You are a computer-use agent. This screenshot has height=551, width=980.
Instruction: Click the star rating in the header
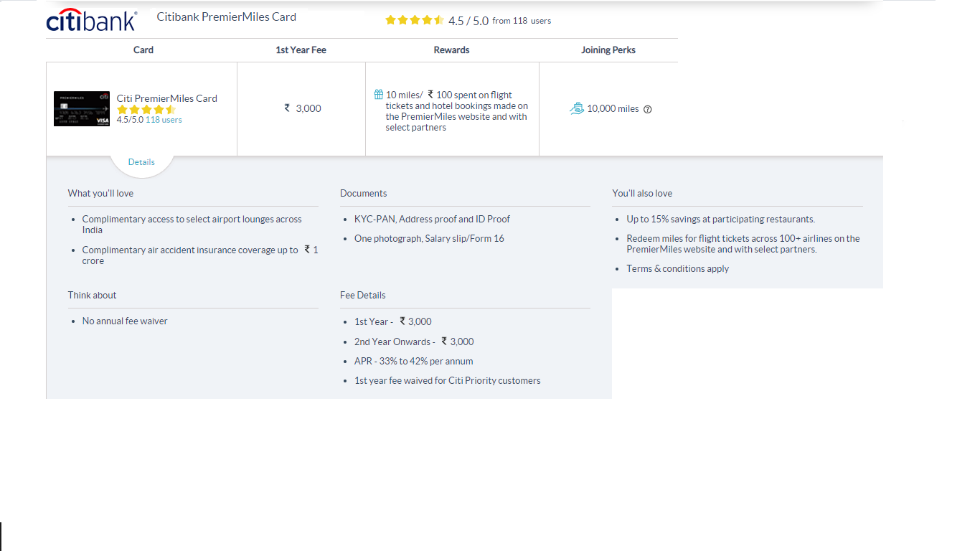point(415,20)
